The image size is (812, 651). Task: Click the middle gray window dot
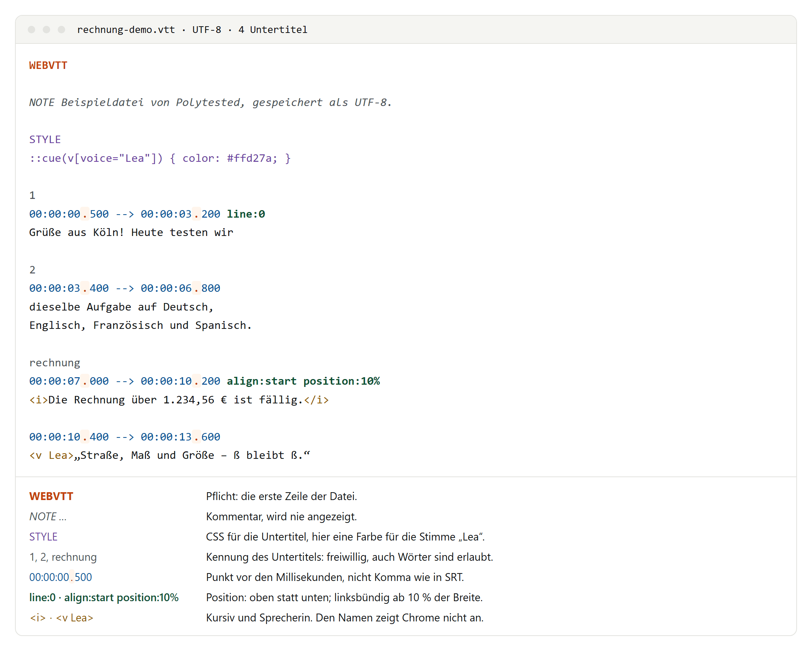tap(47, 29)
